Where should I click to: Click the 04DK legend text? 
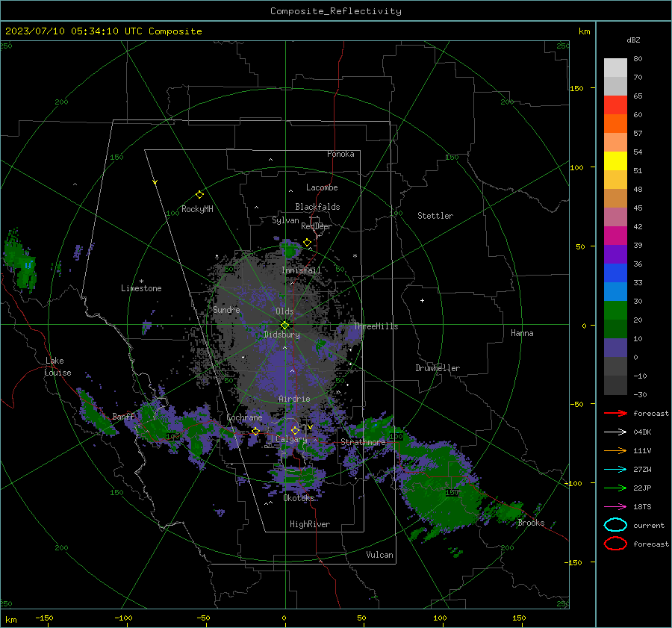coord(642,432)
